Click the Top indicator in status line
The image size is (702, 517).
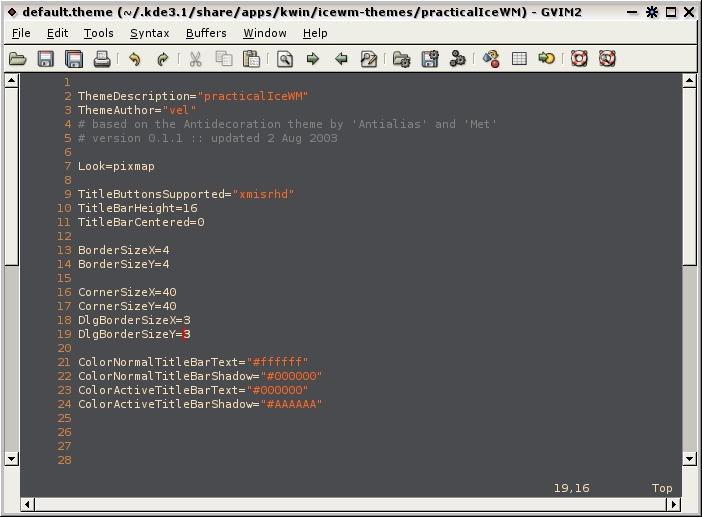[x=662, y=488]
